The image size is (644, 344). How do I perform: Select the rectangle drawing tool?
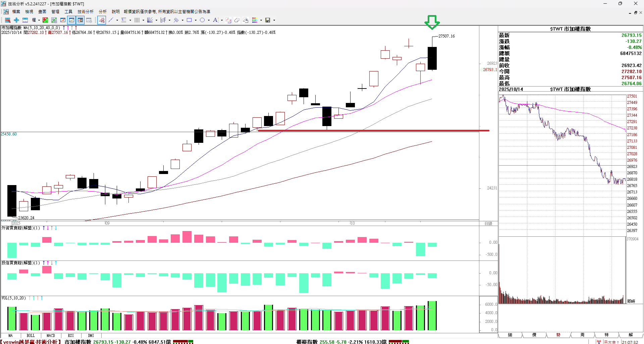[x=189, y=20]
